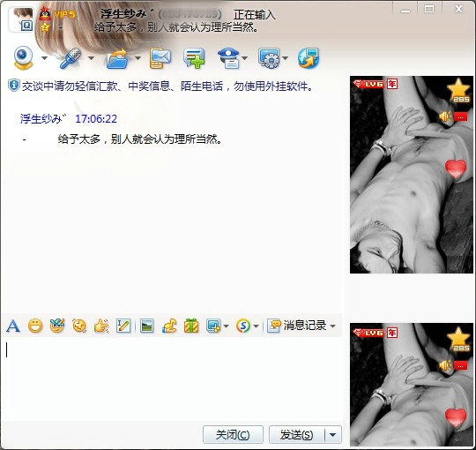Click the 发送(S) send button

pyautogui.click(x=297, y=434)
